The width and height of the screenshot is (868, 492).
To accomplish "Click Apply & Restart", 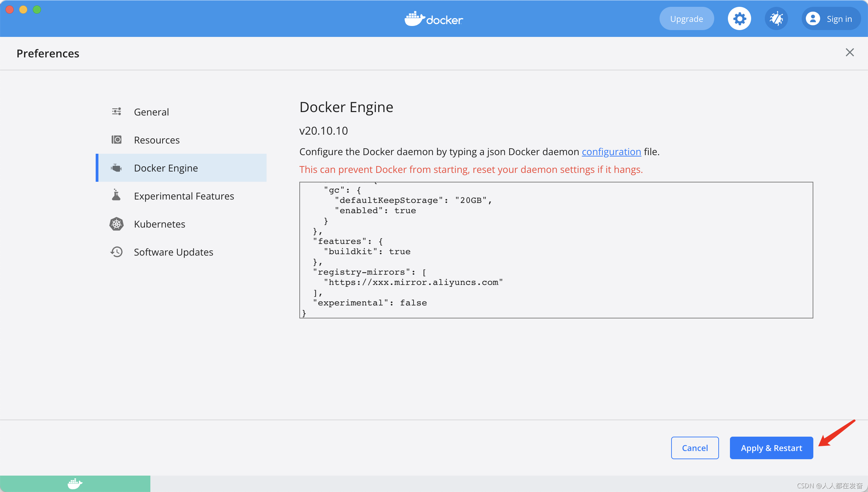I will click(771, 448).
